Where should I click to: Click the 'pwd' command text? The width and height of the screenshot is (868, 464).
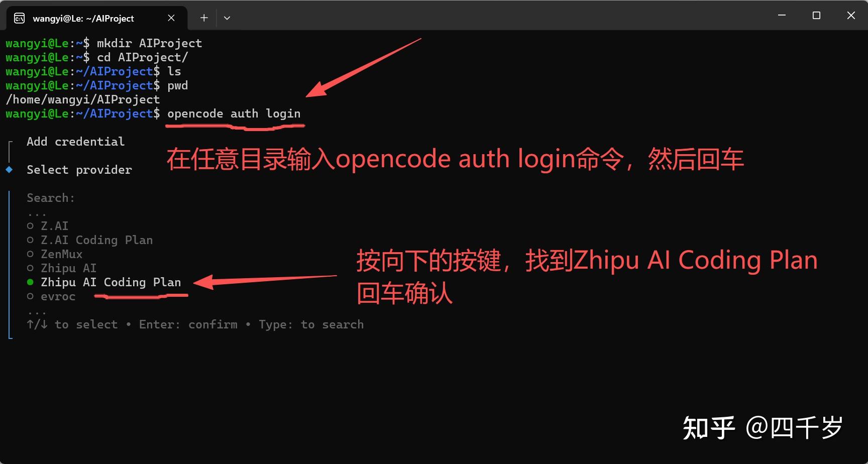click(178, 85)
